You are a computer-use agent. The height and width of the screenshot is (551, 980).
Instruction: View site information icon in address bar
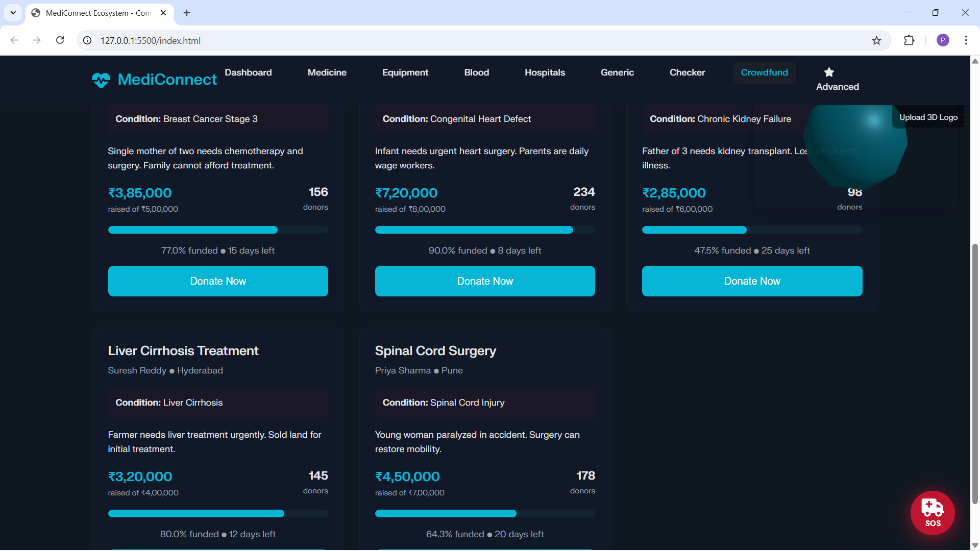click(x=88, y=40)
